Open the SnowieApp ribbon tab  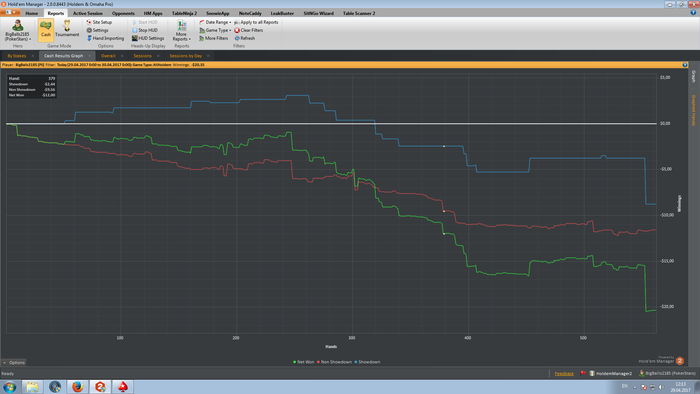click(x=217, y=13)
